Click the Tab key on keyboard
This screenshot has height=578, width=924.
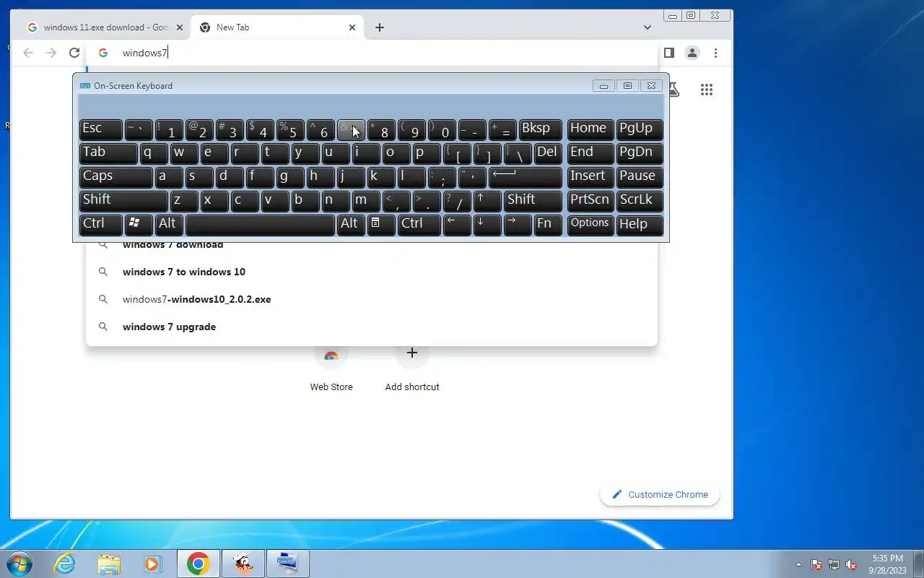tap(108, 154)
